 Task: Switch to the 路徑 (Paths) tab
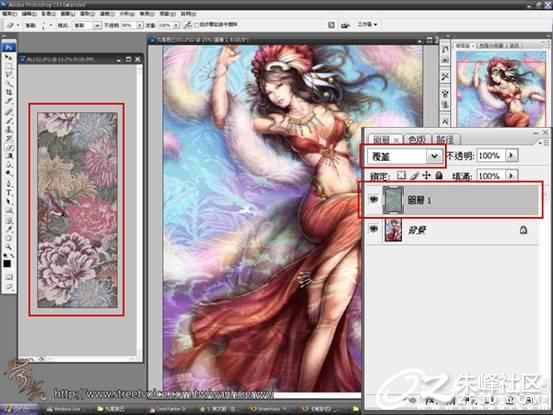click(445, 140)
